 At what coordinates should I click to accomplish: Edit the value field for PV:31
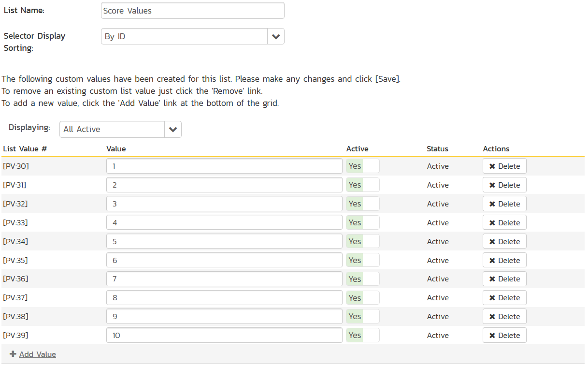point(224,185)
